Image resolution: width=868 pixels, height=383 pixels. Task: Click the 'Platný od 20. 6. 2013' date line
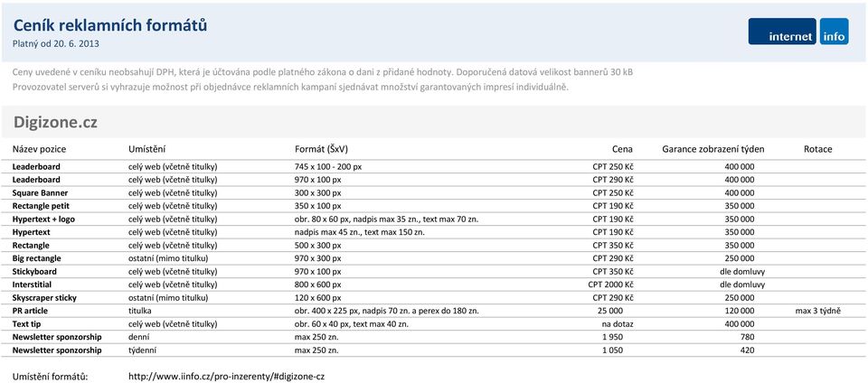click(x=56, y=43)
